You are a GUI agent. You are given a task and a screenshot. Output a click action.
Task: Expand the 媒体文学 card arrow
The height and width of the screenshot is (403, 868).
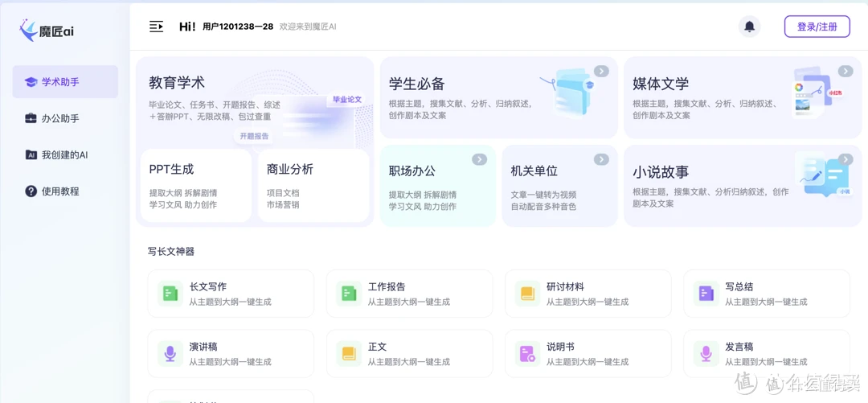click(845, 71)
